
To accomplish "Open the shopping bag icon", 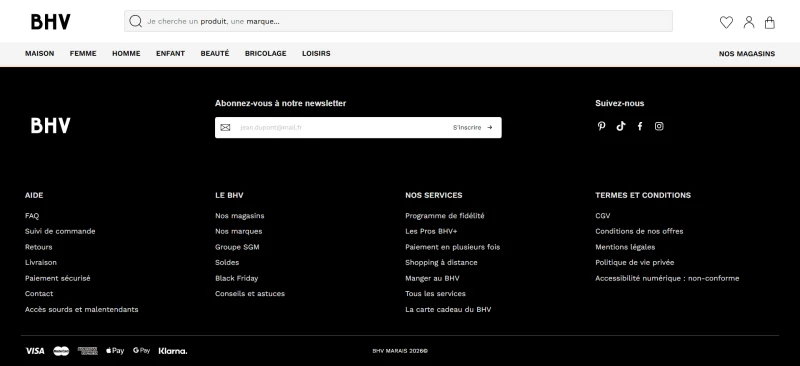I will [769, 22].
